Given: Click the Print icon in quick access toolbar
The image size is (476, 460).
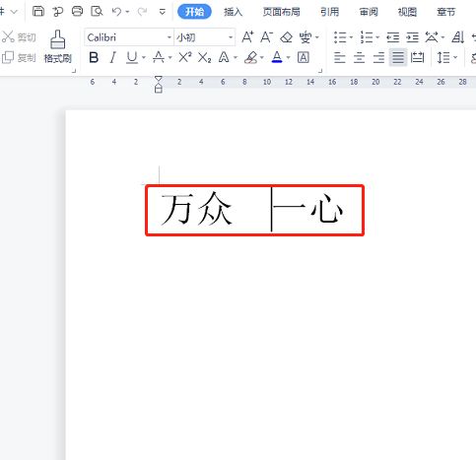Looking at the screenshot, I should pyautogui.click(x=77, y=12).
